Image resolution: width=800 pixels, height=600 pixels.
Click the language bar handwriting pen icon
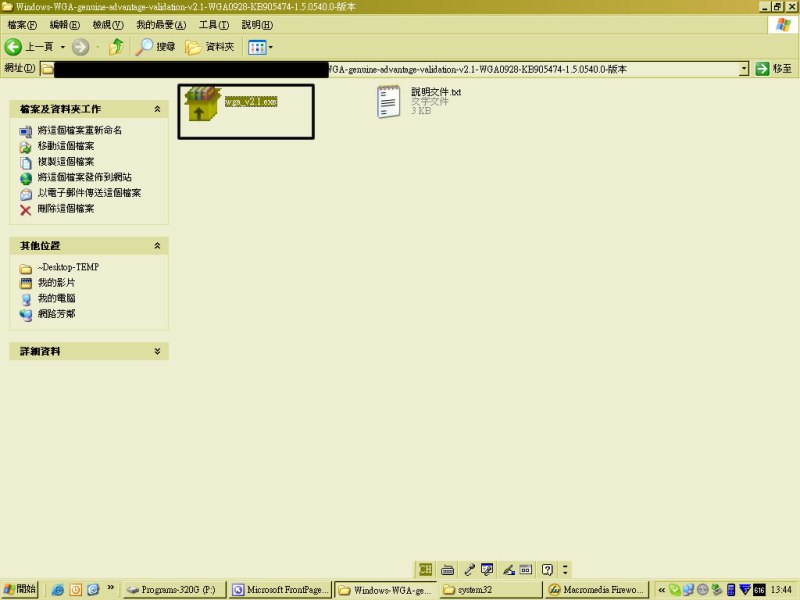[x=508, y=569]
